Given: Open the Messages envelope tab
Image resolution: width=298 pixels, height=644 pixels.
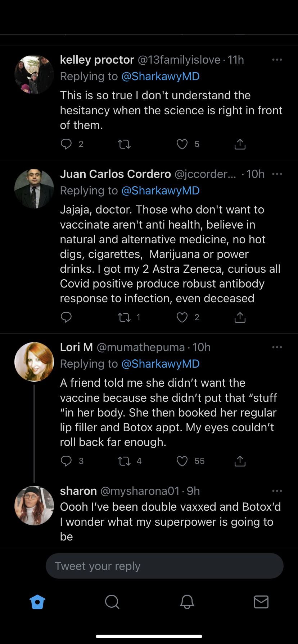Looking at the screenshot, I should pyautogui.click(x=261, y=602).
